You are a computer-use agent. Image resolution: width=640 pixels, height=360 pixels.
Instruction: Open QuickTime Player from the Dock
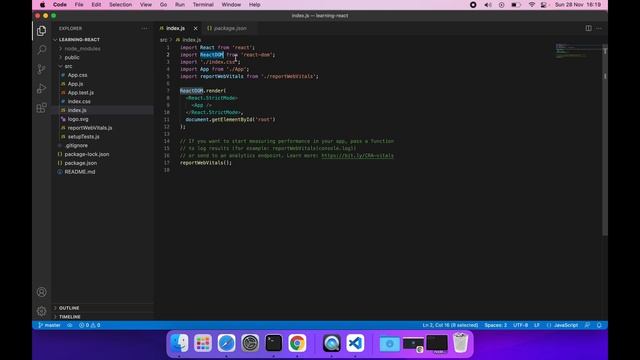pos(331,343)
